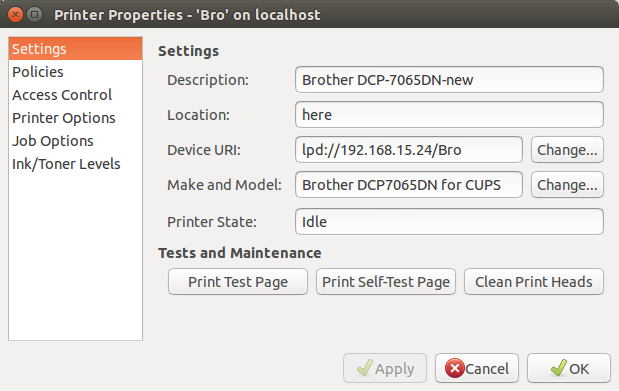Viewport: 619px width, 391px height.
Task: Click the grey window button beside close
Action: tap(35, 15)
